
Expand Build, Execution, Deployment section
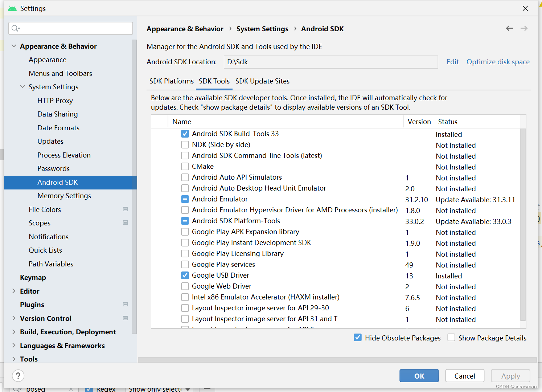[x=14, y=332]
